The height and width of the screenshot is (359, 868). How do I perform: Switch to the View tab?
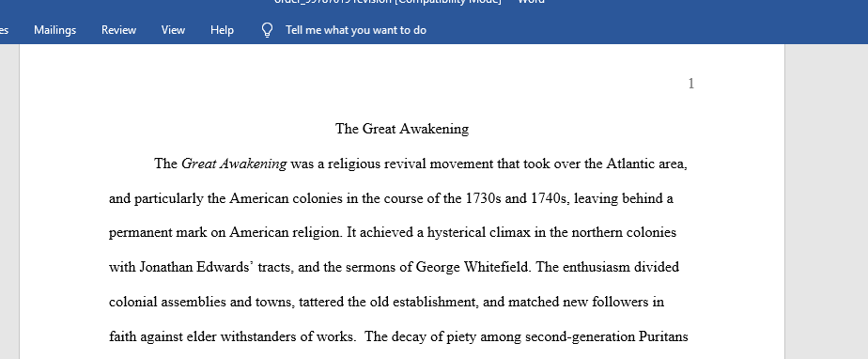(173, 30)
